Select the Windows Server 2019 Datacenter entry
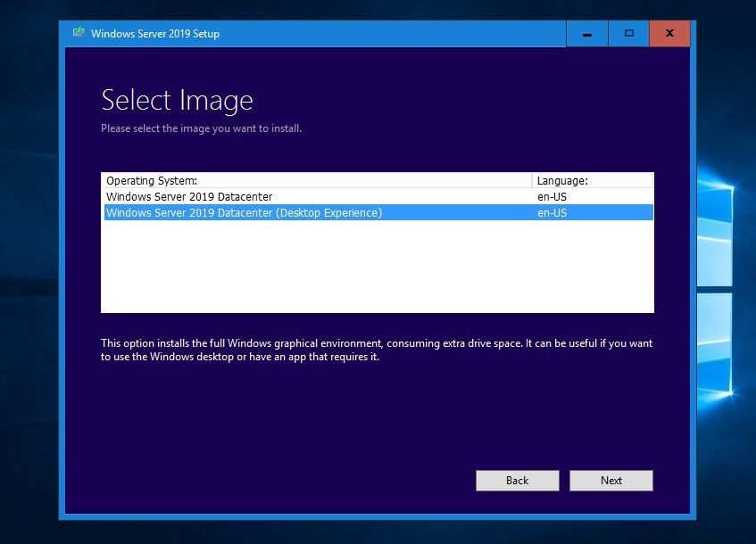The height and width of the screenshot is (544, 756). tap(189, 196)
